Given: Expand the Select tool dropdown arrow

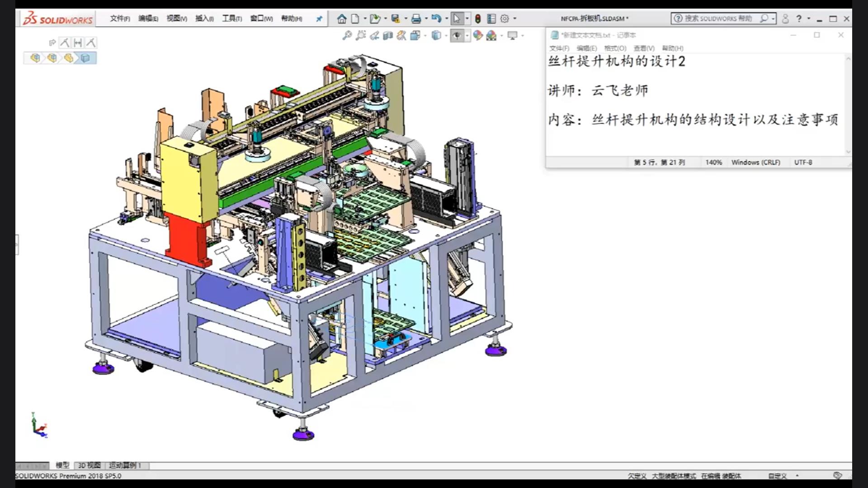Looking at the screenshot, I should point(467,19).
